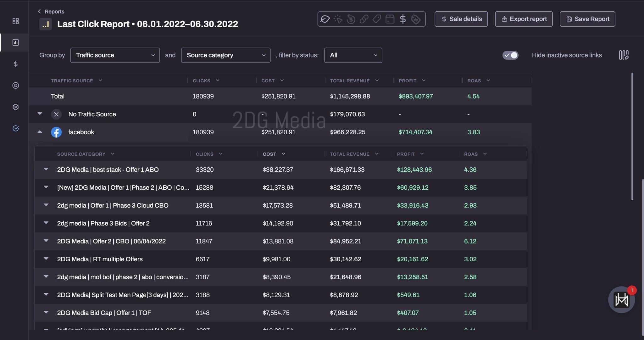The width and height of the screenshot is (644, 340).
Task: Select the chain link icon in toolbar
Action: click(364, 19)
